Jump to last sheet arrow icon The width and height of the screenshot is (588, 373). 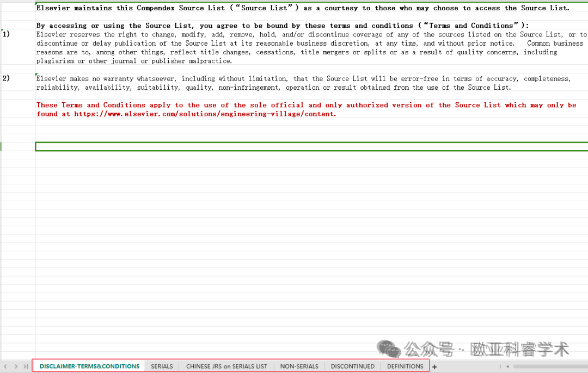pyautogui.click(x=26, y=366)
